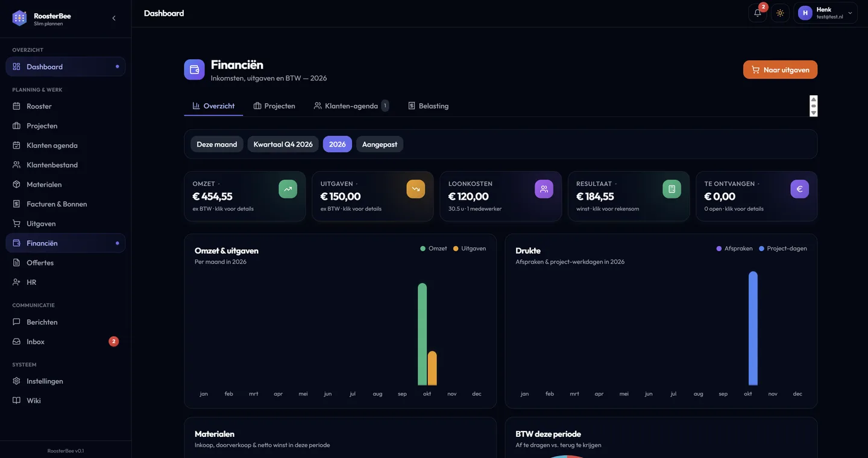Open the Wiki in the sidebar

(x=66, y=401)
